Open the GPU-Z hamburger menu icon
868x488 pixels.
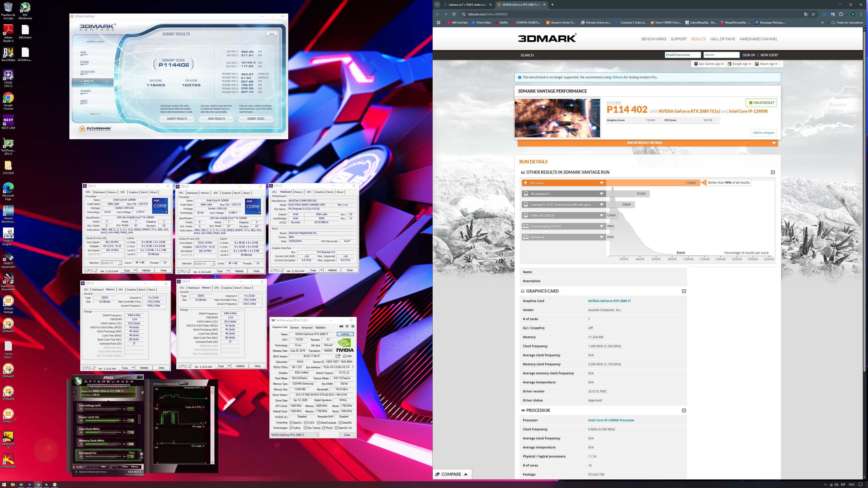[353, 326]
